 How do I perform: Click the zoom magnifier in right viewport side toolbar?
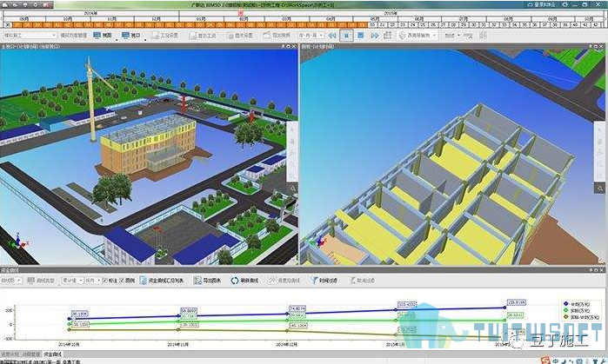(600, 189)
